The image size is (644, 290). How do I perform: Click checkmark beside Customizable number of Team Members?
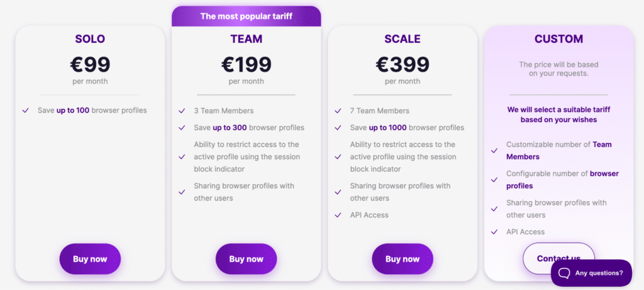pyautogui.click(x=494, y=151)
